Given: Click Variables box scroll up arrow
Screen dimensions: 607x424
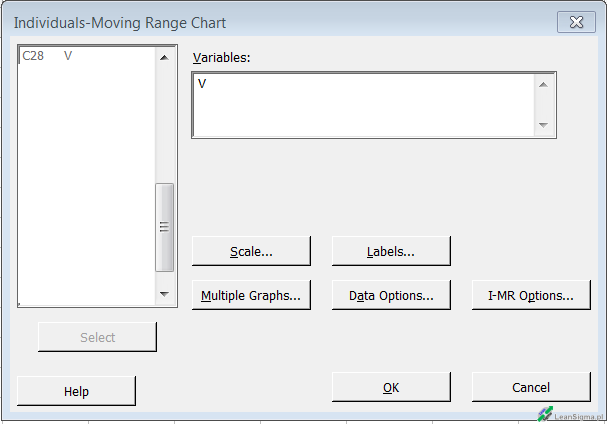Looking at the screenshot, I should pos(543,85).
